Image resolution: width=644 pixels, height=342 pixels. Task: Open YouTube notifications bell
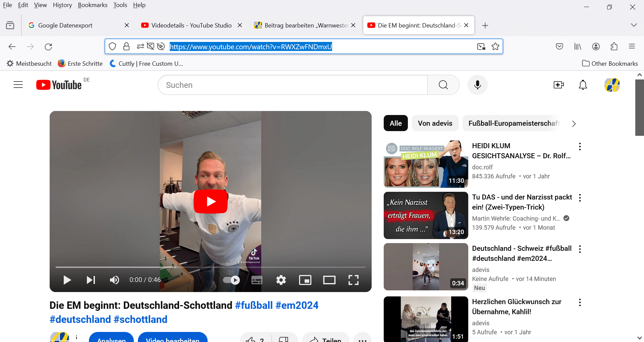click(583, 85)
